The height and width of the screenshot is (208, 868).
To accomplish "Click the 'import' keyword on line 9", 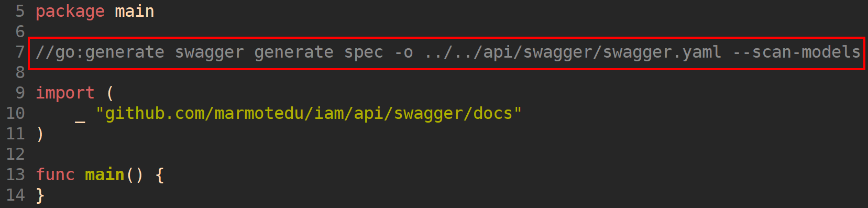I will [65, 93].
